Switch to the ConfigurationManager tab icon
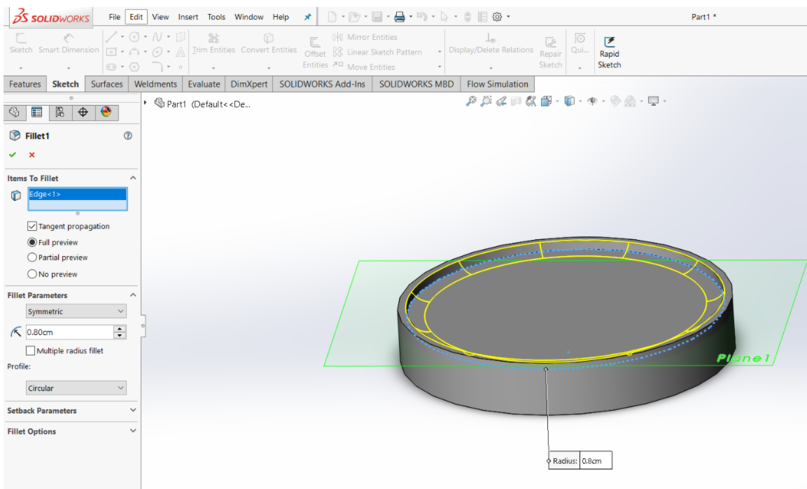The image size is (807, 489). tap(60, 113)
